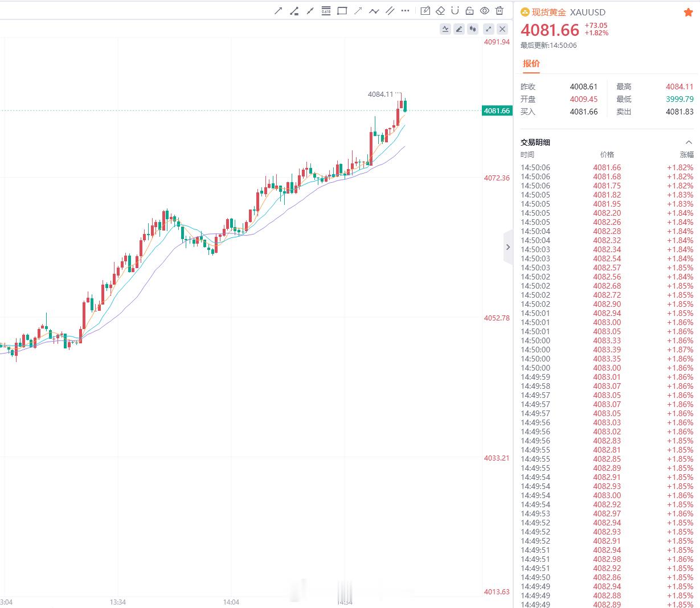
Task: Select the dashed arrow tool
Action: tap(358, 11)
